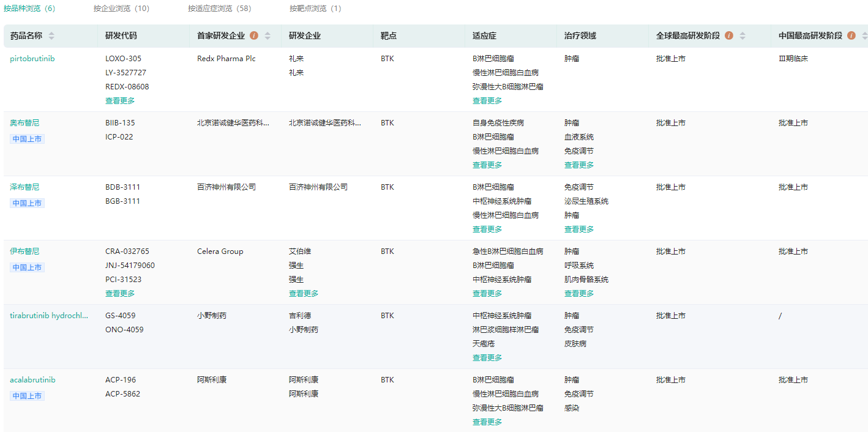Sort by 首家研发企业 column arrows
This screenshot has width=868, height=432.
click(x=268, y=36)
